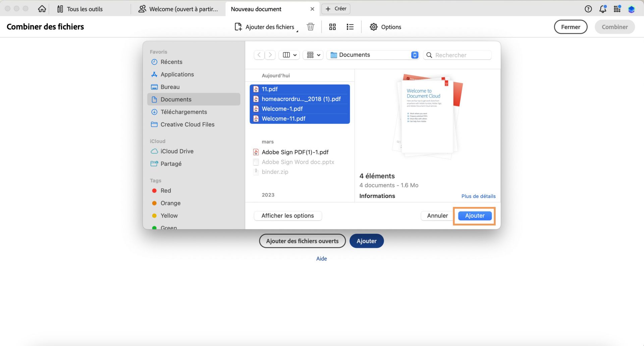Open the notifications bell icon
The width and height of the screenshot is (644, 346).
click(x=603, y=9)
